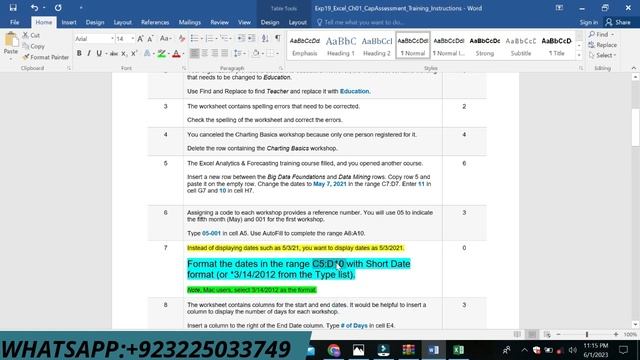Viewport: 640px width, 360px height.
Task: Clear all formatting from the selection
Action: [x=182, y=39]
